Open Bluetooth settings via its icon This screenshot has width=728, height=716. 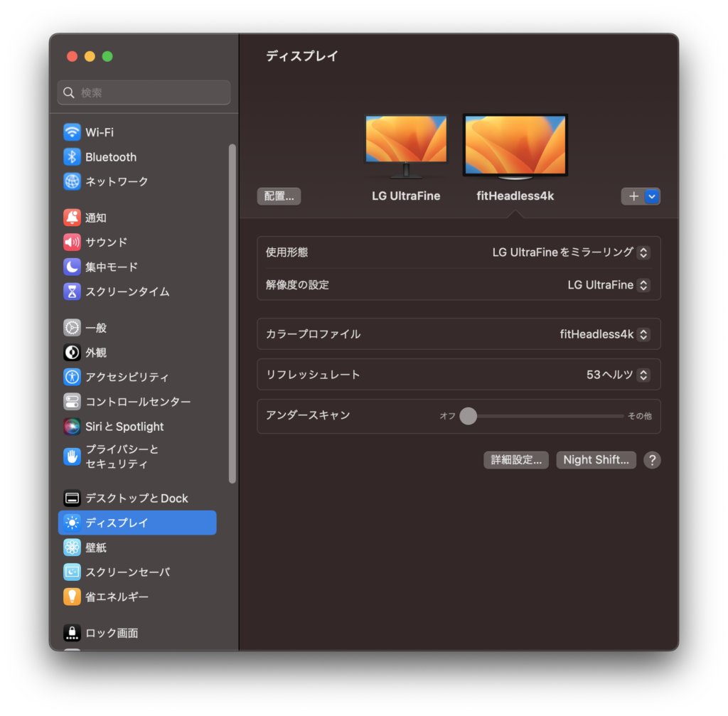click(72, 157)
